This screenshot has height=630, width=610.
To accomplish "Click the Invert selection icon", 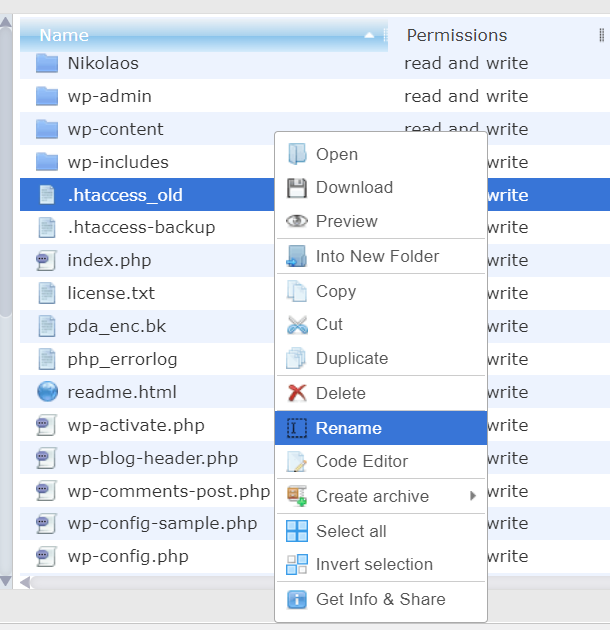I will 297,565.
